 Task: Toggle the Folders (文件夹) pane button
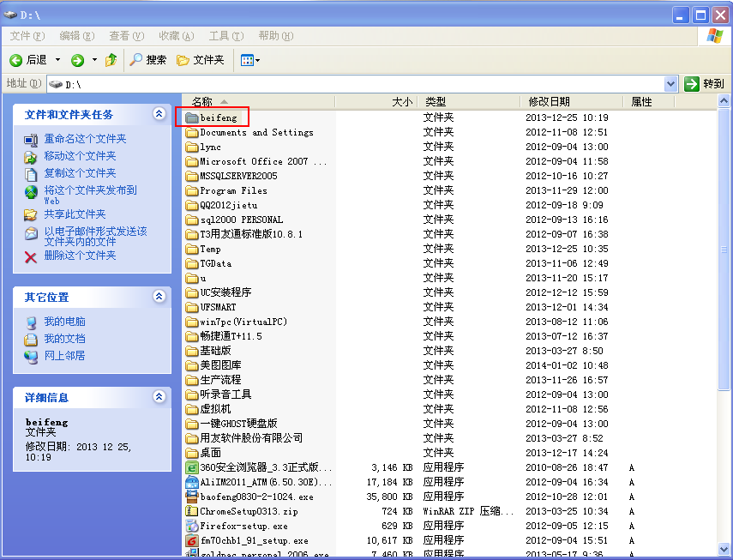(x=201, y=60)
